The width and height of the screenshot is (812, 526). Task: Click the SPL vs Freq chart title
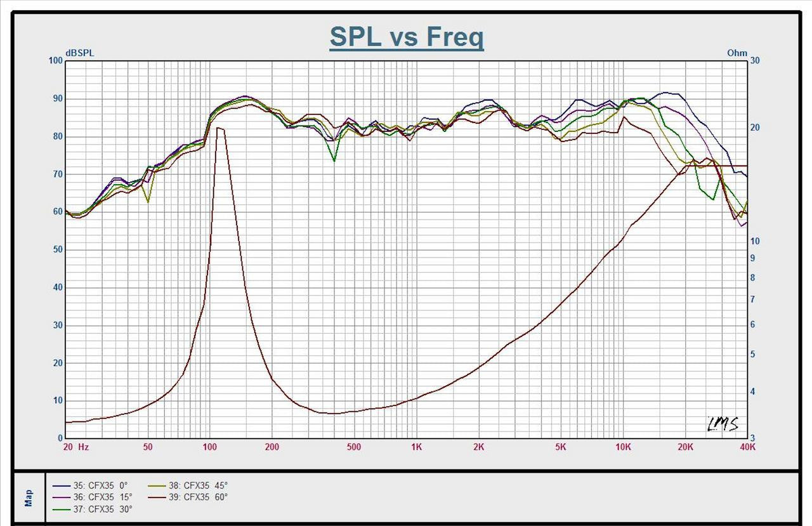407,37
